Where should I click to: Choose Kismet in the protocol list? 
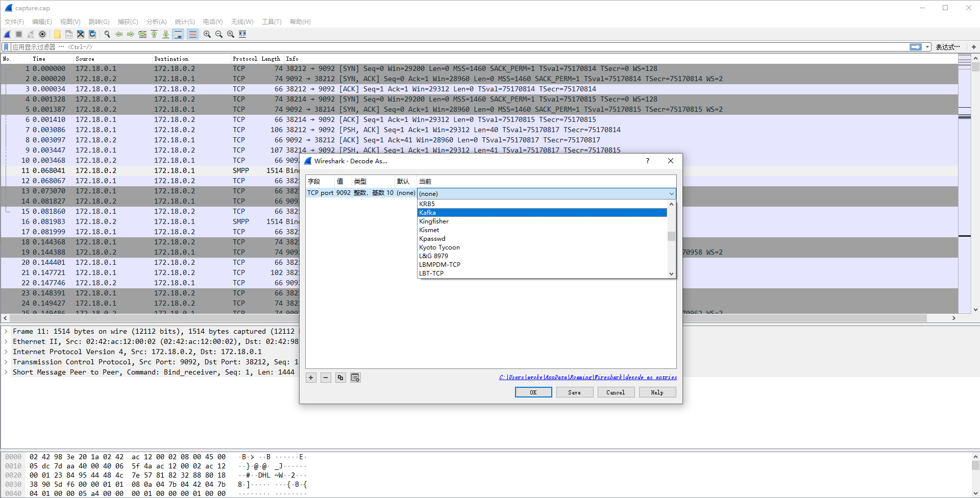click(542, 230)
